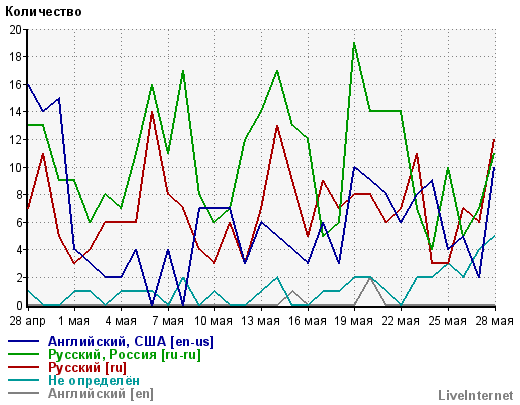Click the Количество chart title

tap(43, 12)
